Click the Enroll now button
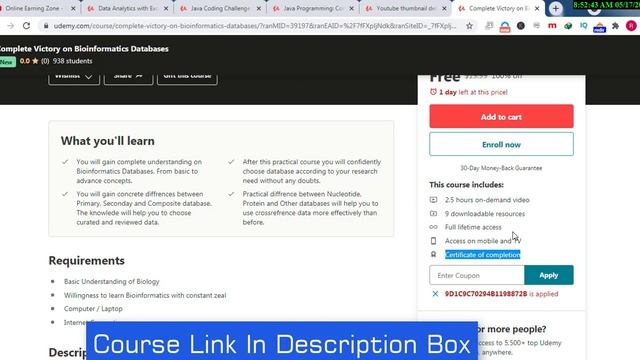 click(501, 144)
